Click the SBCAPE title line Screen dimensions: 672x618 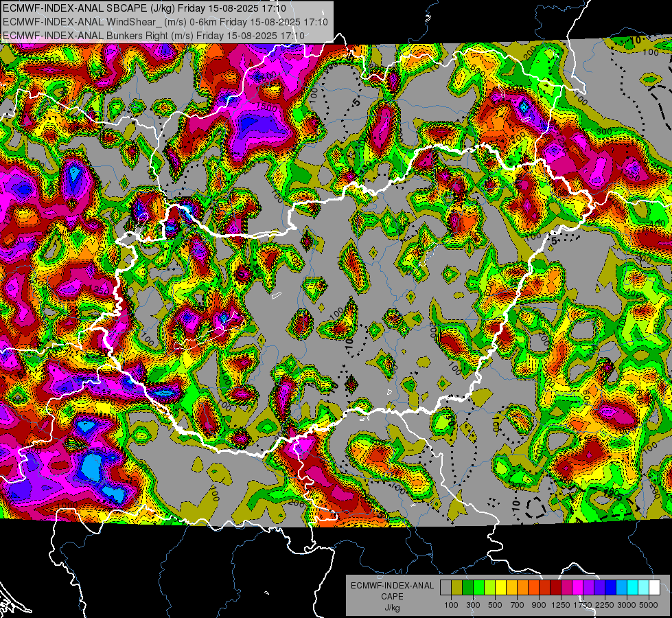[x=144, y=8]
